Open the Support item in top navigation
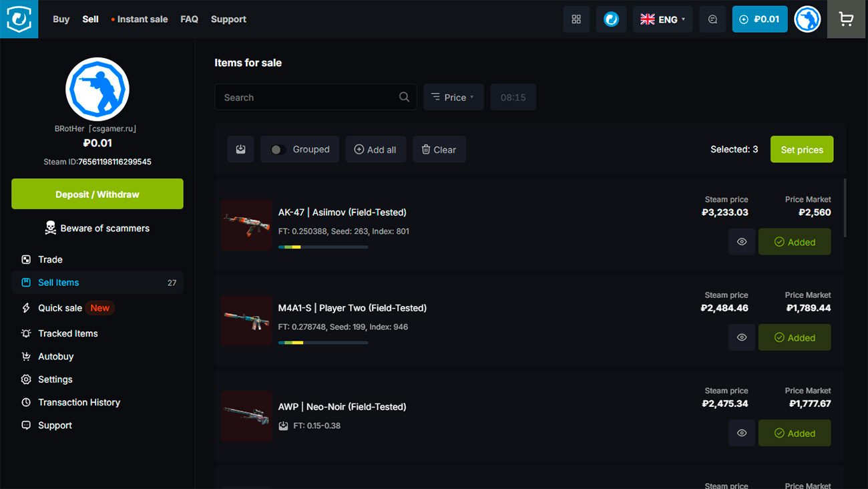This screenshot has height=489, width=868. [228, 19]
